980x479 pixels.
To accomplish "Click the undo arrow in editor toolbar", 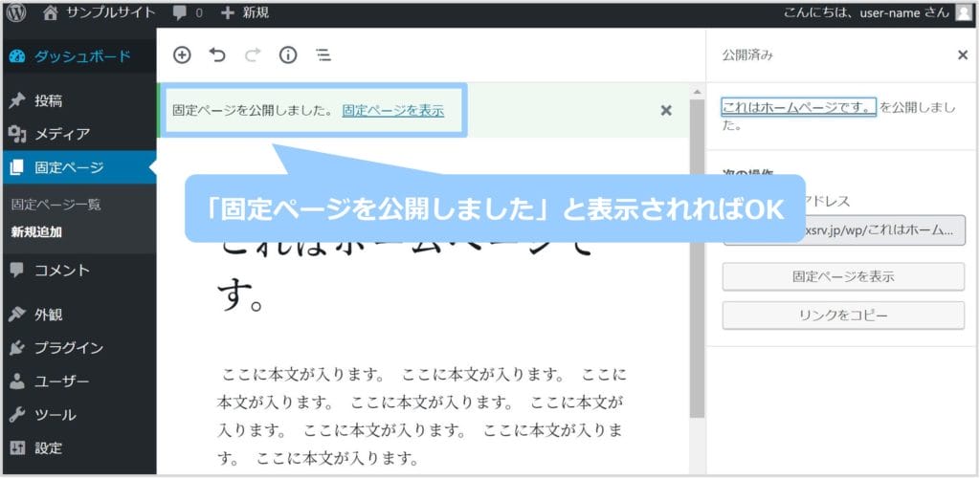I will tap(217, 54).
